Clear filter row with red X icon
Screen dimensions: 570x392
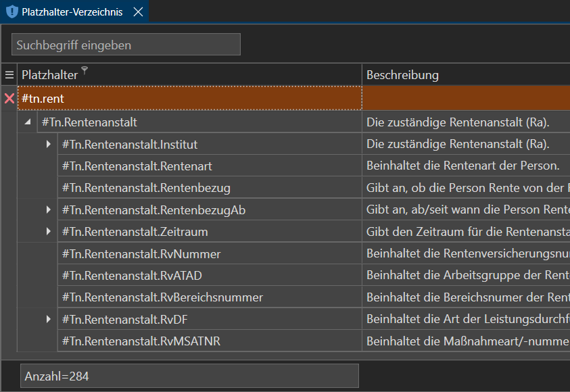coord(9,99)
